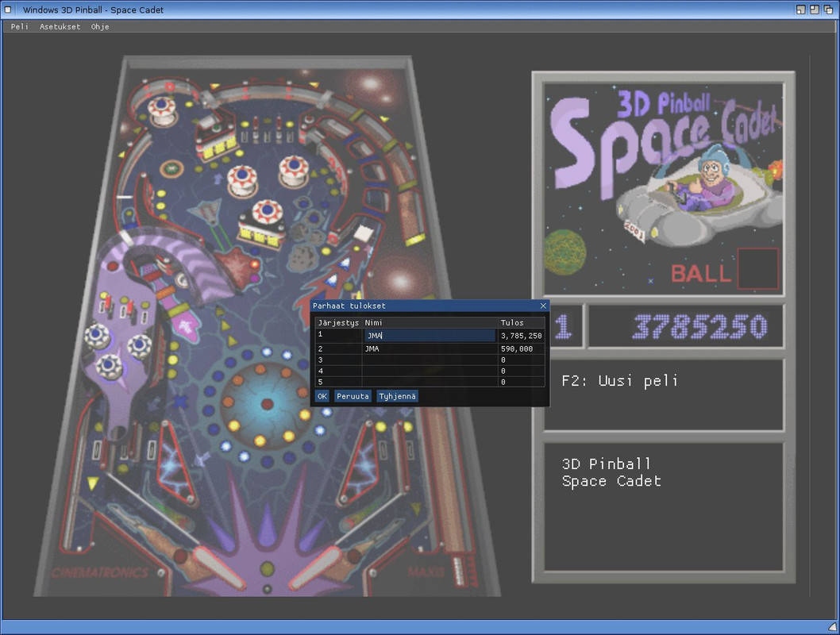This screenshot has width=840, height=635.
Task: Confirm high scores with OK button
Action: pos(322,396)
